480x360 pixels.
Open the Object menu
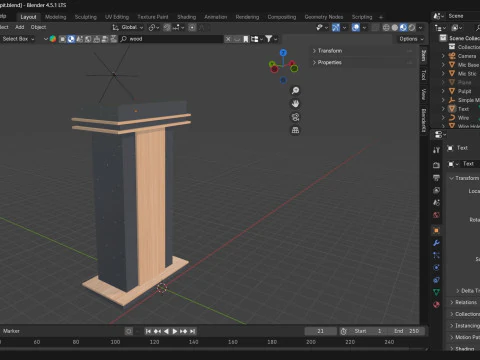[x=38, y=27]
